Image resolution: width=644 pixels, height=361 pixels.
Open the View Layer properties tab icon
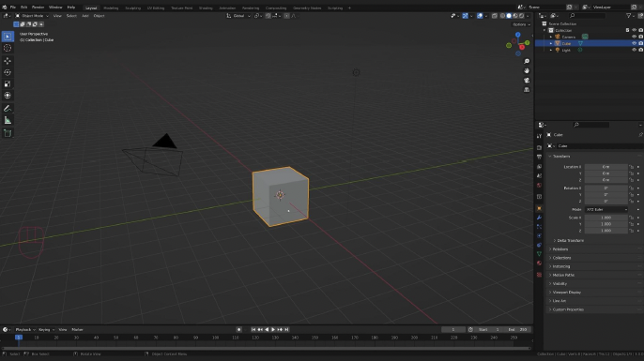pyautogui.click(x=539, y=166)
